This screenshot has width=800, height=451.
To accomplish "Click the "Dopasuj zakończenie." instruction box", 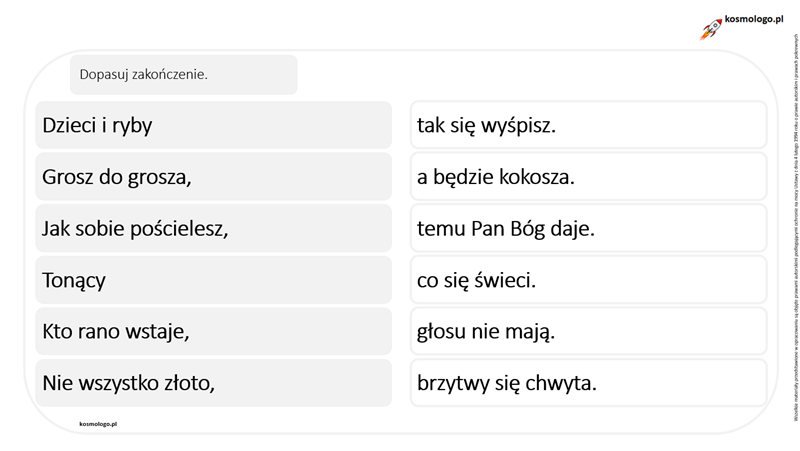I will [x=184, y=74].
